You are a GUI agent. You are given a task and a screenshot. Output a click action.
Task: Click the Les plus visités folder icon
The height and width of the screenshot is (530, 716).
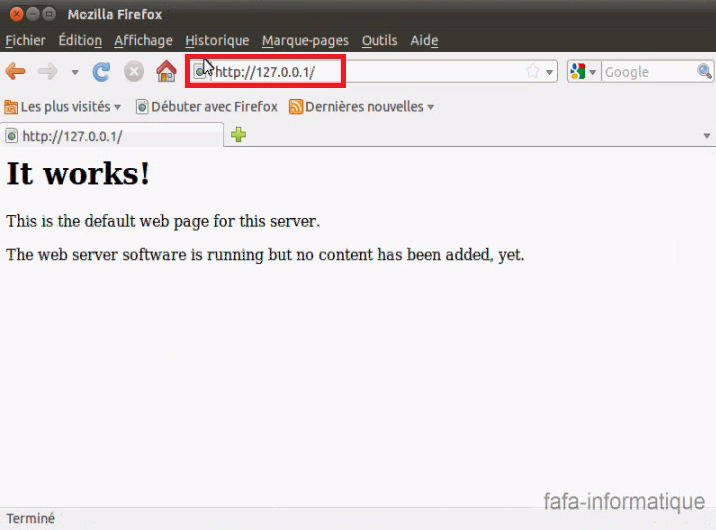click(11, 107)
